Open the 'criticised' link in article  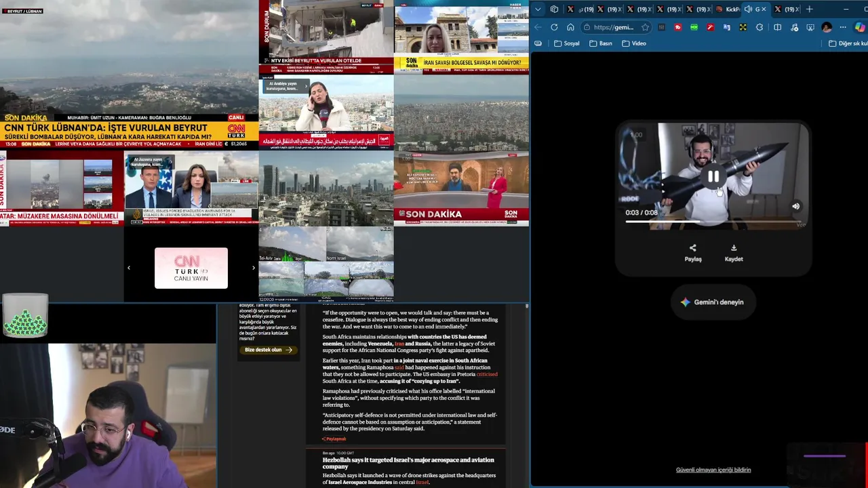point(487,374)
